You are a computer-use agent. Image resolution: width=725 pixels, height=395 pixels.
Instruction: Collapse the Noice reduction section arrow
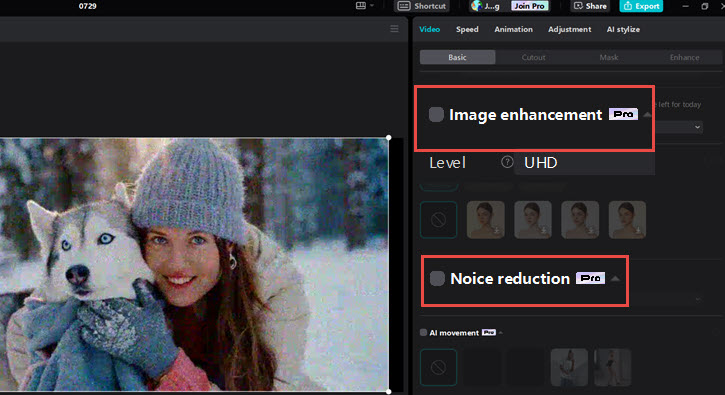coord(615,278)
